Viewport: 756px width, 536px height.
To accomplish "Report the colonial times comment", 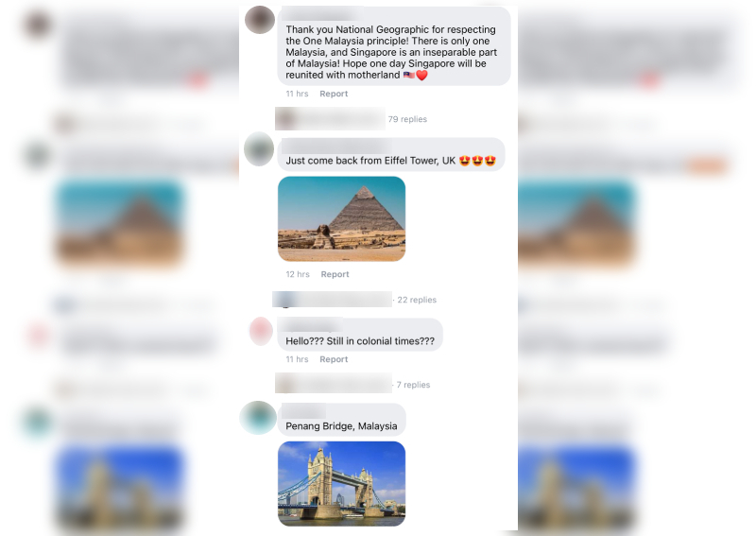I will pyautogui.click(x=334, y=359).
